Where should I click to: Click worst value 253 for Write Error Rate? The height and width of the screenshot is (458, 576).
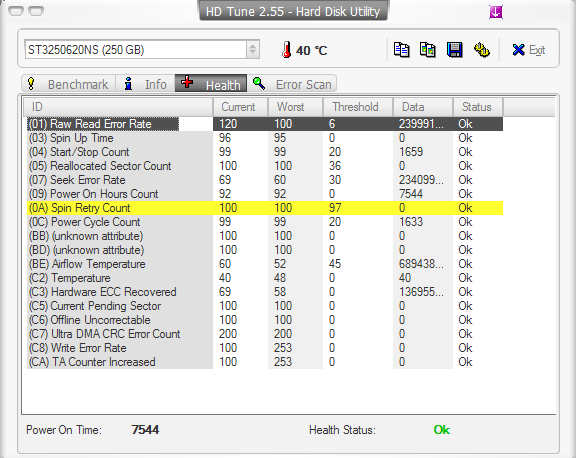point(283,348)
